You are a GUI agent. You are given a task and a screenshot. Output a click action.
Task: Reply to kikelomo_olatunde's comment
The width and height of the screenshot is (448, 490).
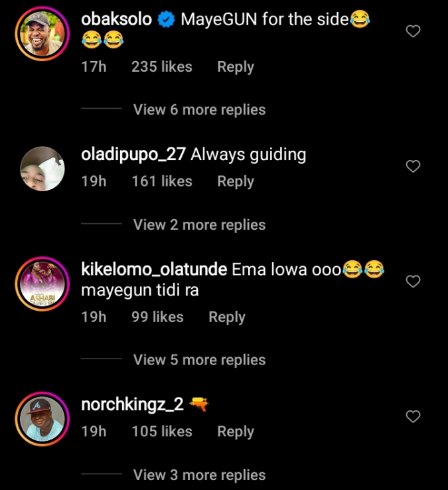227,317
